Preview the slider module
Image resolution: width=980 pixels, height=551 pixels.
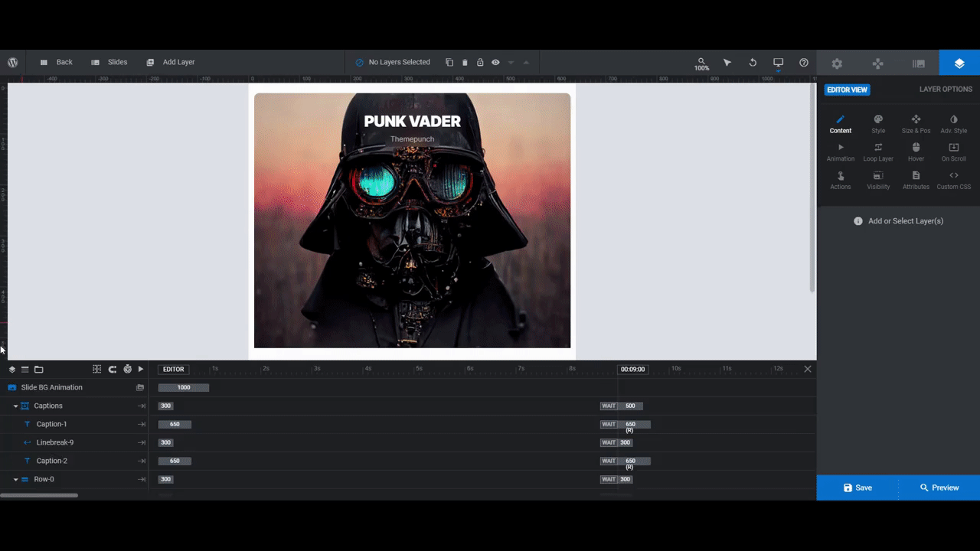[939, 487]
